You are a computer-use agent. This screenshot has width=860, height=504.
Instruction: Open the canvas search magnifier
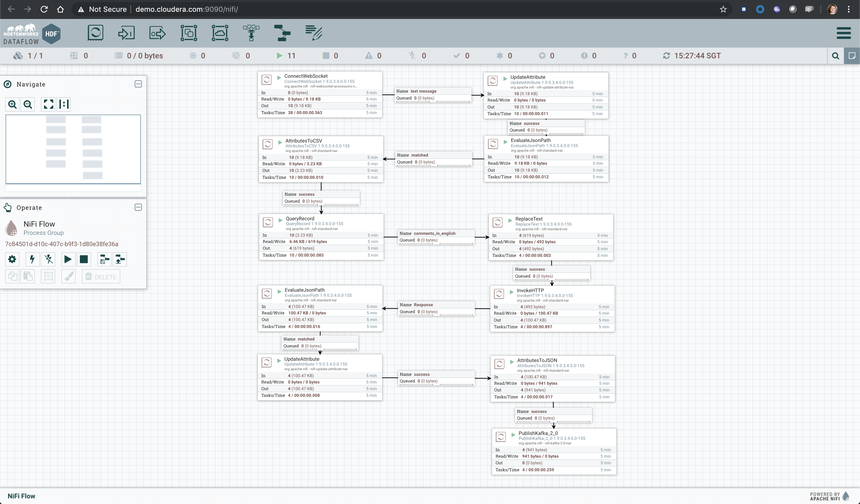tap(835, 56)
